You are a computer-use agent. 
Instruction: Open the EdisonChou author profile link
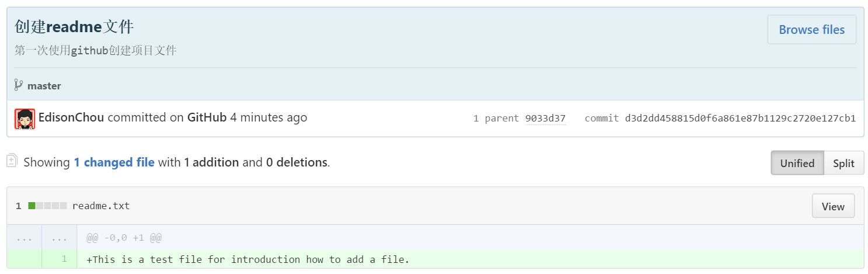pos(71,117)
